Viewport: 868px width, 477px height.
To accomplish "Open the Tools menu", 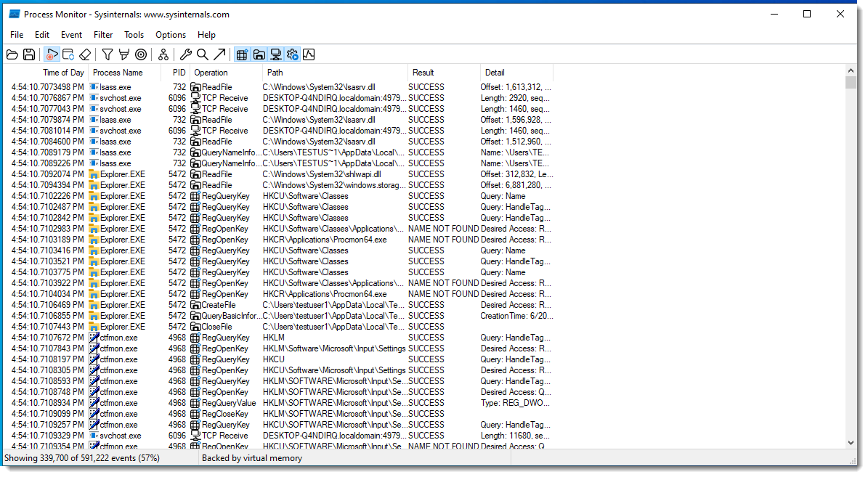I will click(134, 35).
